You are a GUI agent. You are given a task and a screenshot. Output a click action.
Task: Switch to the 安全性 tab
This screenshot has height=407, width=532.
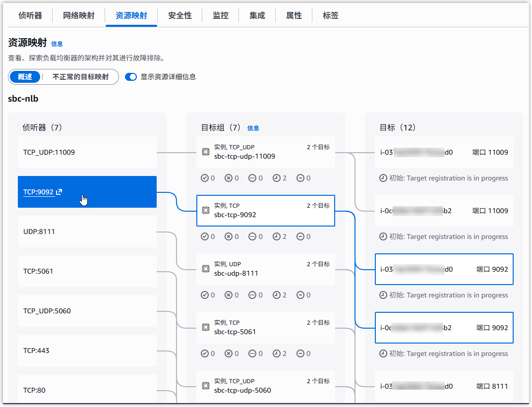pyautogui.click(x=179, y=15)
